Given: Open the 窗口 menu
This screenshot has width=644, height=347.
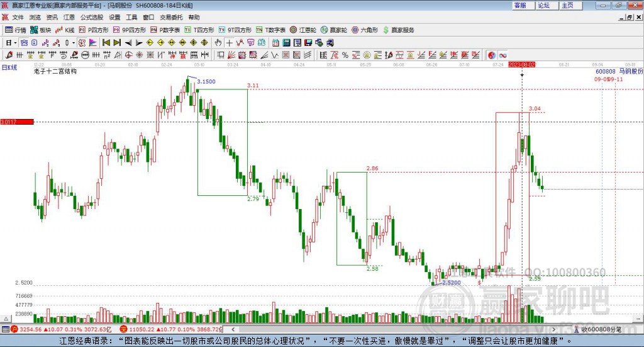Looking at the screenshot, I should click(148, 17).
